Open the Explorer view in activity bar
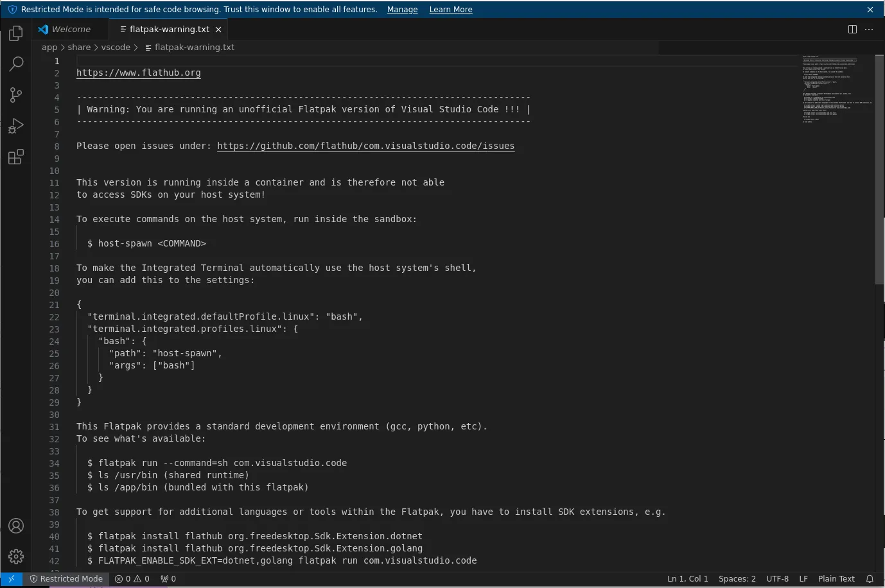This screenshot has width=885, height=588. tap(16, 33)
